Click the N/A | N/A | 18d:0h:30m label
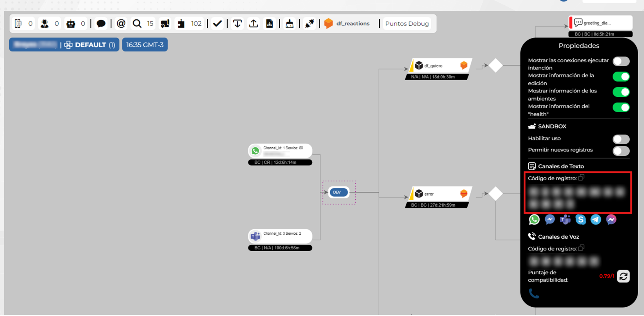Image resolution: width=644 pixels, height=316 pixels. 437,77
